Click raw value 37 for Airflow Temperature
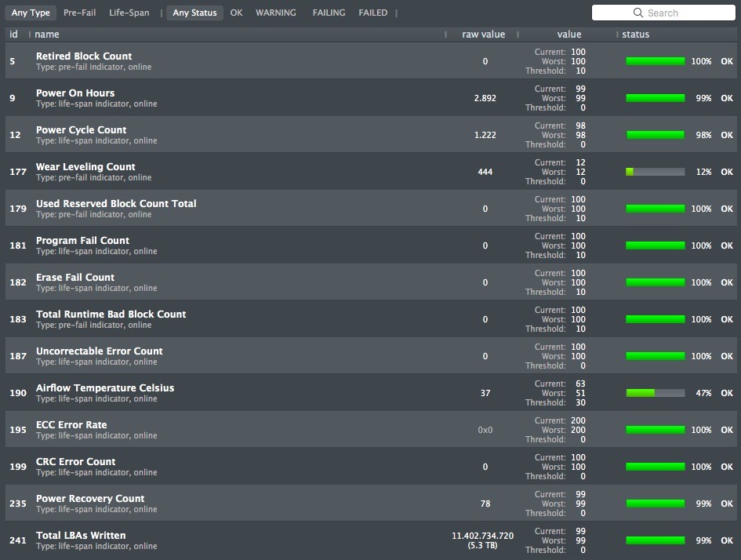 [x=485, y=393]
